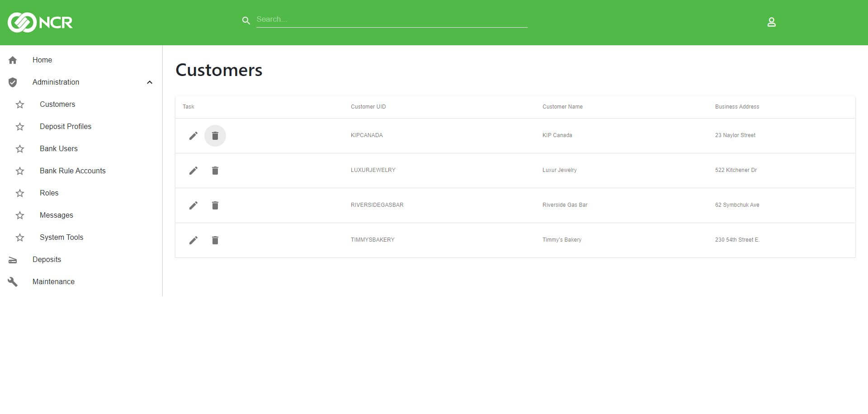
Task: Delete the KIPCANADA customer with trash icon
Action: [x=215, y=136]
